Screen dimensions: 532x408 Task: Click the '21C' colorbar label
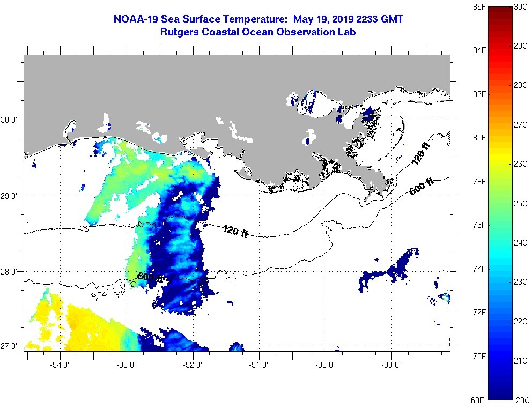[521, 360]
